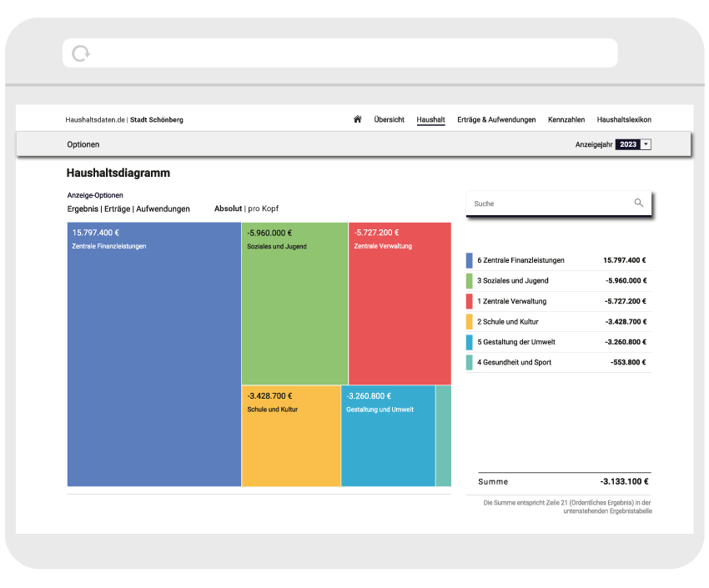This screenshot has width=709, height=588.
Task: Switch values to pro Kopf
Action: (263, 209)
